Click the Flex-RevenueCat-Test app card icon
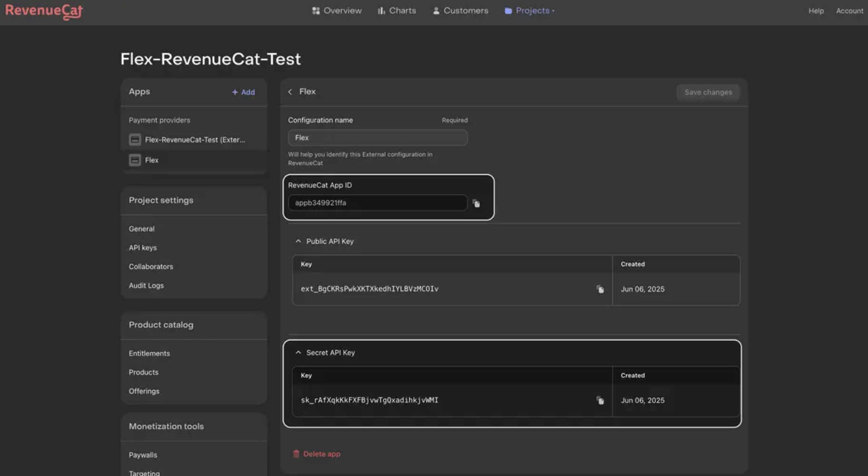 coord(135,139)
